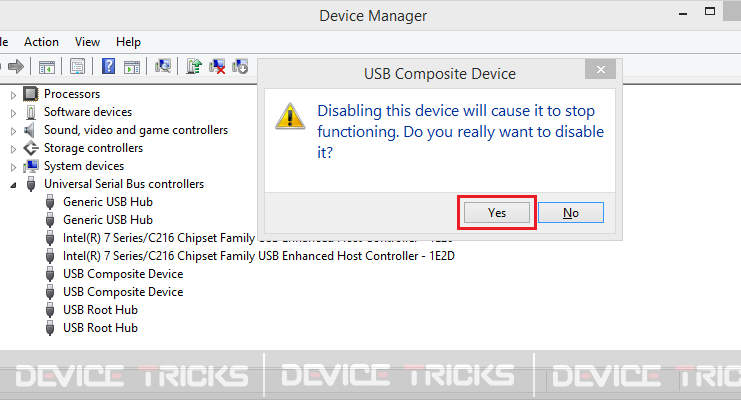
Task: Click the Update driver software toolbar icon
Action: click(194, 66)
